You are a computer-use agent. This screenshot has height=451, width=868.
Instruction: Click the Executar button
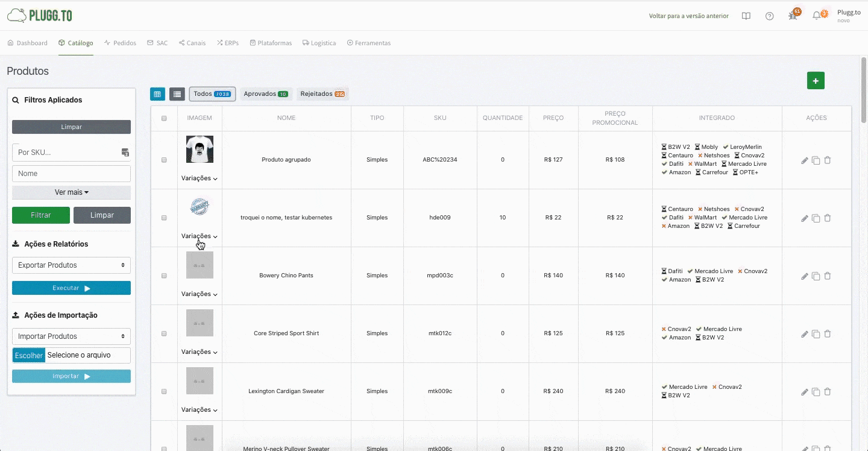71,288
